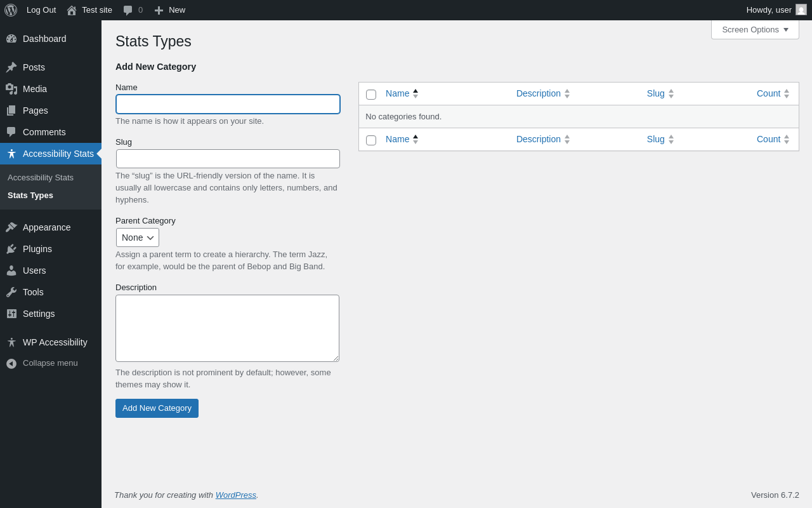The width and height of the screenshot is (812, 508).
Task: Expand the Screen Options panel
Action: [x=755, y=29]
